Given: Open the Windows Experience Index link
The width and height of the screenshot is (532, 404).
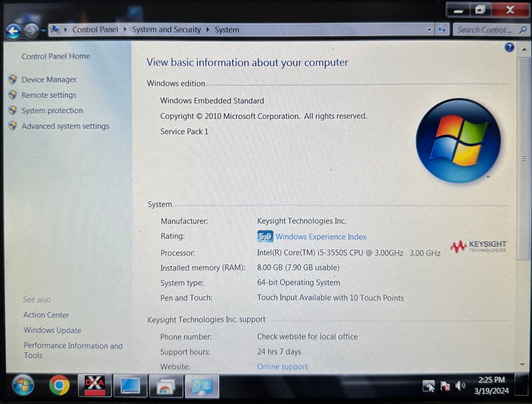Looking at the screenshot, I should (x=321, y=237).
